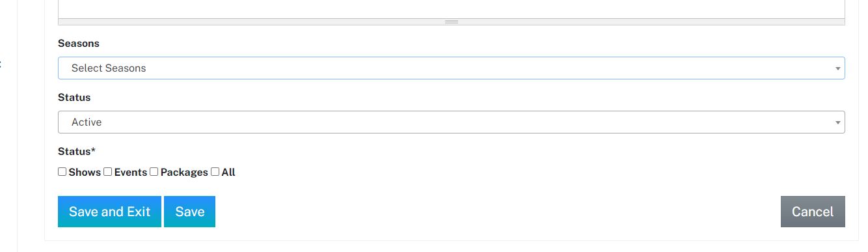This screenshot has width=868, height=252.
Task: Toggle the All checkbox
Action: tap(215, 172)
